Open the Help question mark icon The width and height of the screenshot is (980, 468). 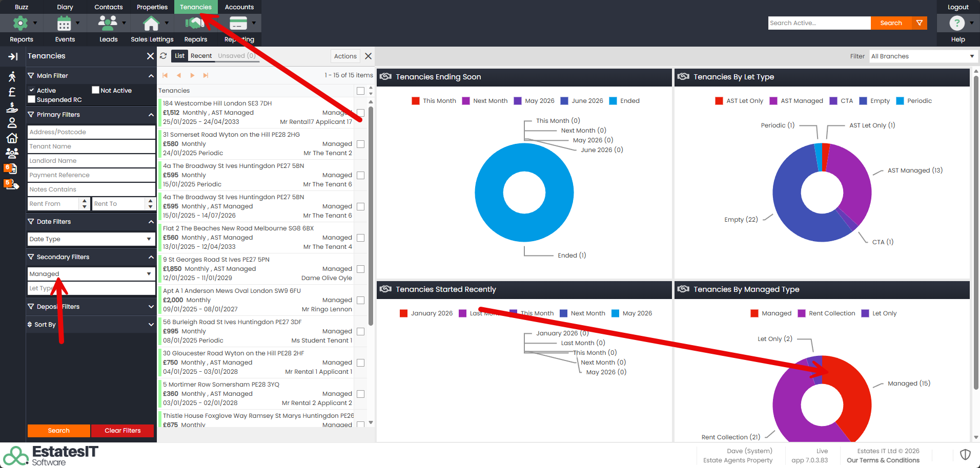[956, 23]
